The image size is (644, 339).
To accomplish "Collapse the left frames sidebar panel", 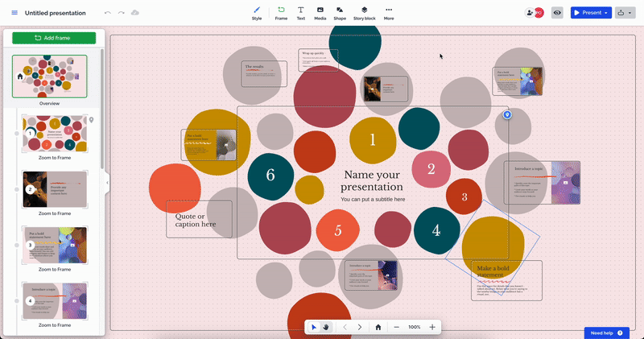I will [x=107, y=183].
